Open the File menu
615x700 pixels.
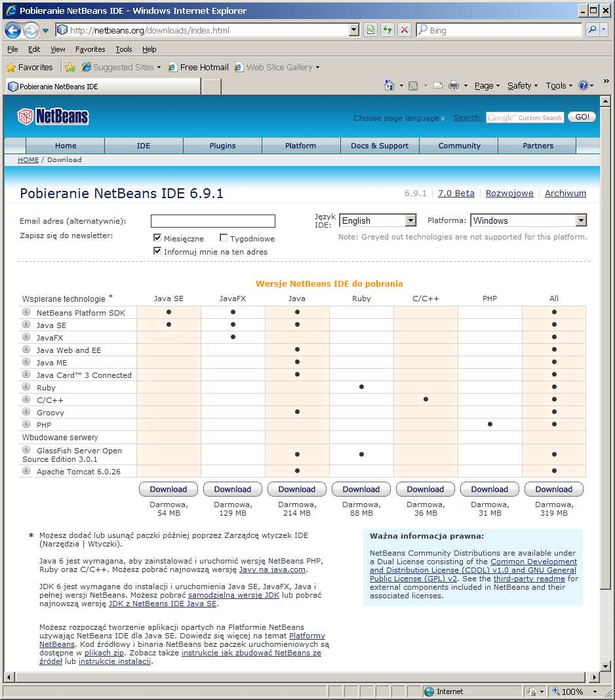tap(12, 49)
